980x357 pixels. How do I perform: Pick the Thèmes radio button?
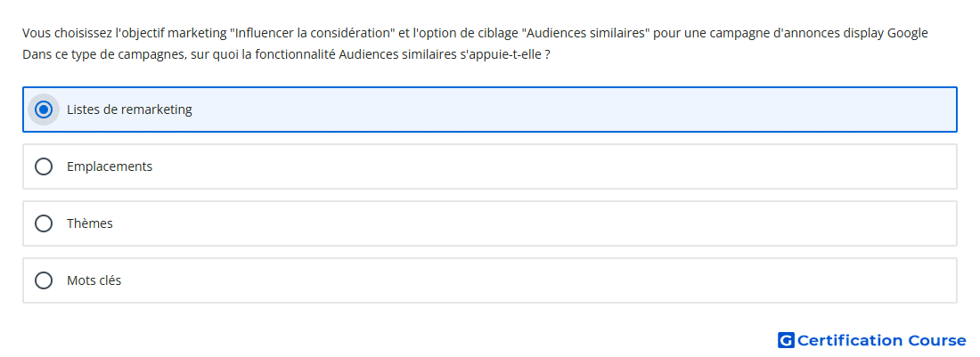pos(44,223)
